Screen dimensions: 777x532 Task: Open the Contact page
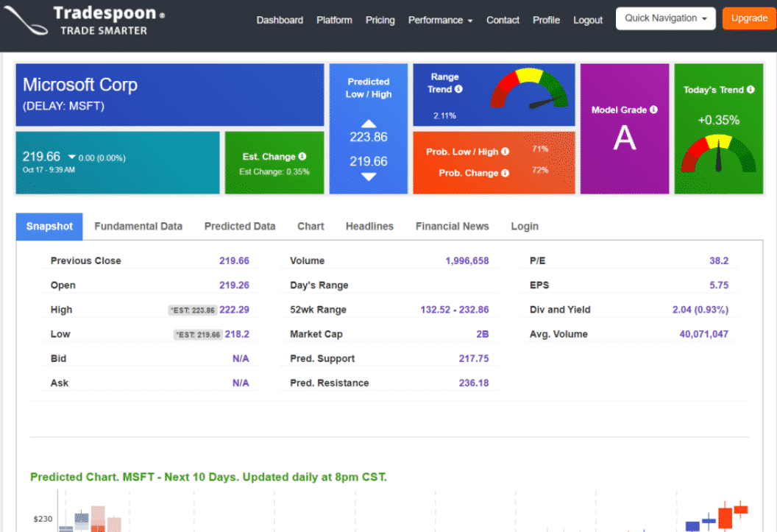point(503,21)
